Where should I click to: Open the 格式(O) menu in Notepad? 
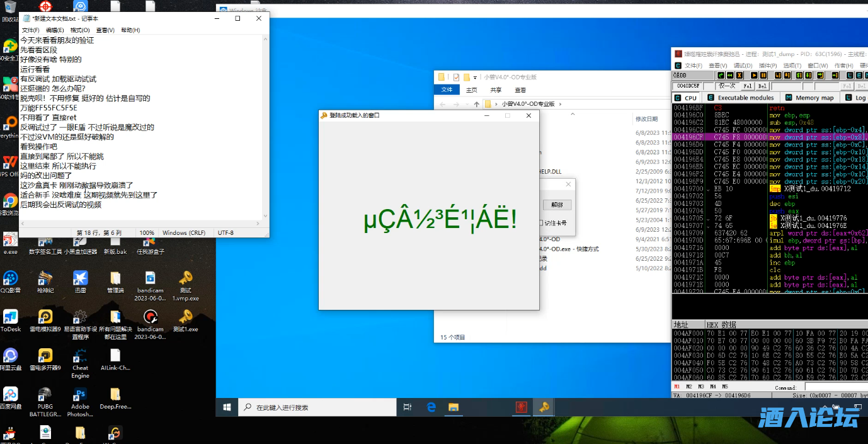coord(80,30)
